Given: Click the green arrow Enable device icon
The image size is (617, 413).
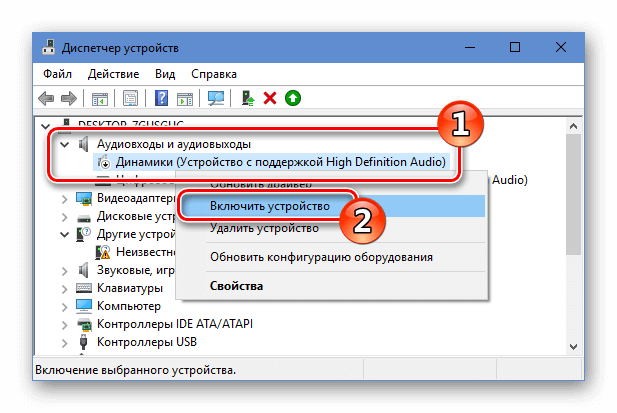Looking at the screenshot, I should 293,98.
